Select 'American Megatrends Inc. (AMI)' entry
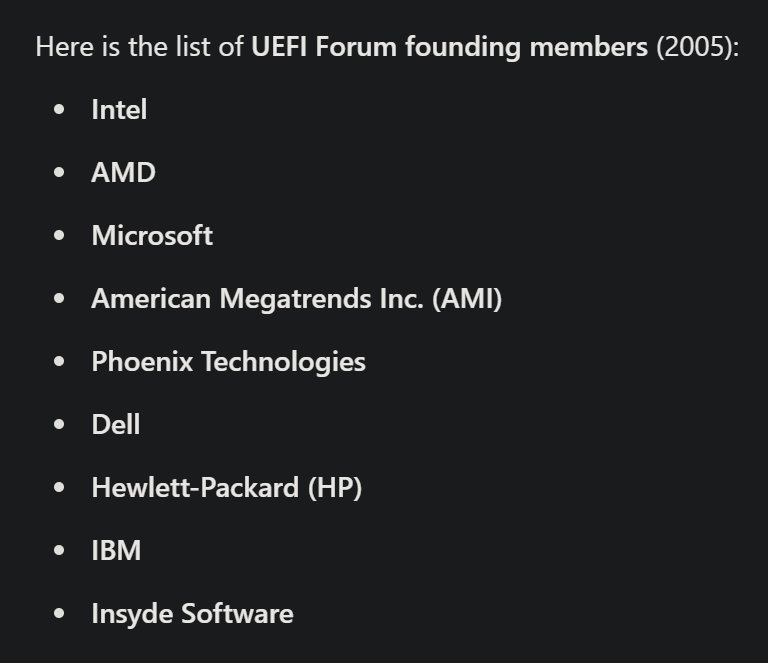 coord(296,299)
